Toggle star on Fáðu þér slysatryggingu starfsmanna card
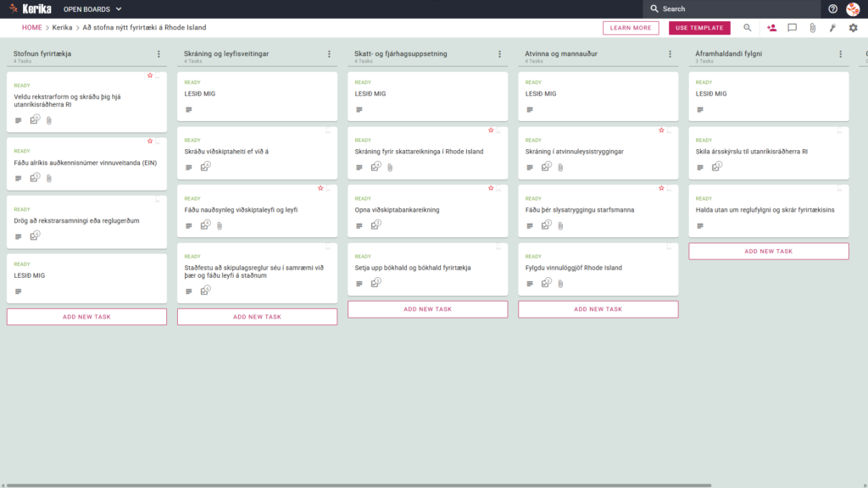This screenshot has width=868, height=488. [661, 188]
